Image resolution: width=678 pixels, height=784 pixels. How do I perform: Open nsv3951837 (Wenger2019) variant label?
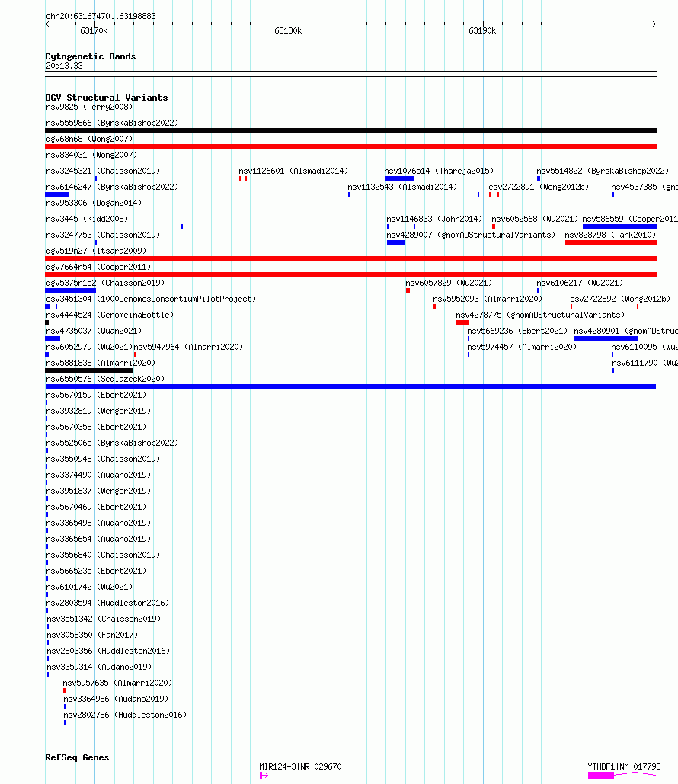98,491
